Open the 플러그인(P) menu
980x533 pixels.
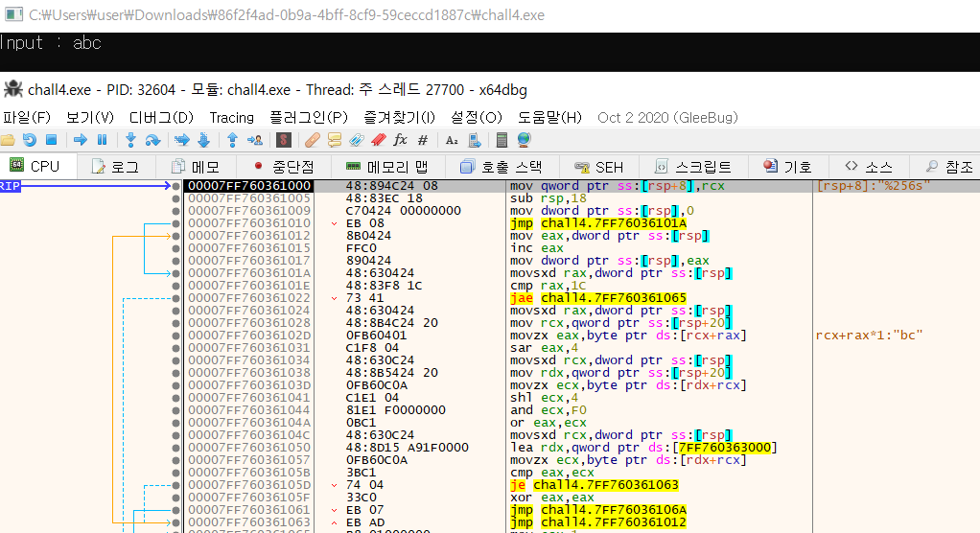tap(309, 118)
